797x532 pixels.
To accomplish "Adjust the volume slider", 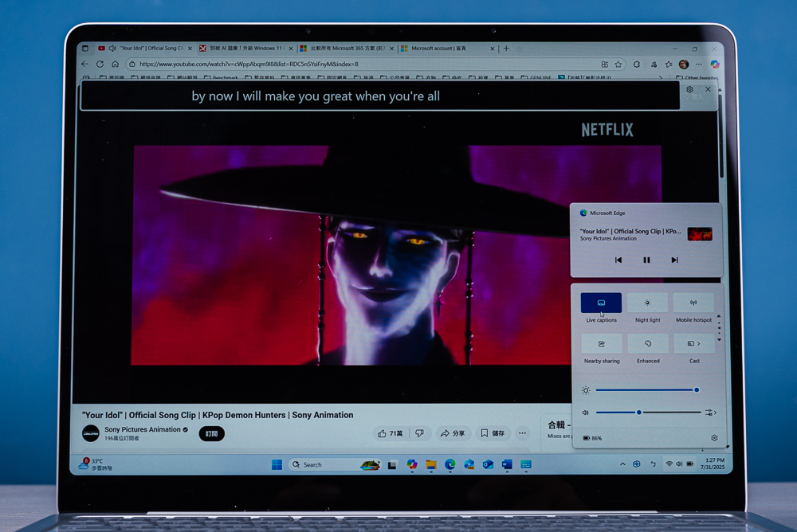I will (x=648, y=413).
